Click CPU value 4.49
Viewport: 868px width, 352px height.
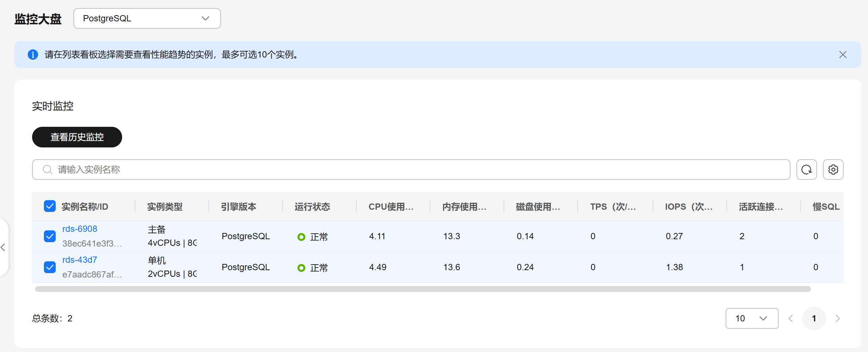(378, 267)
